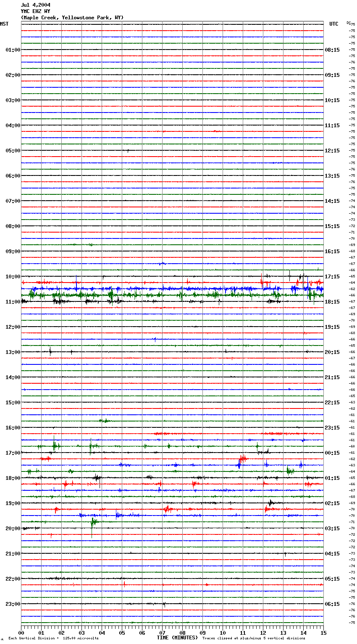The height and width of the screenshot is (644, 357).
Task: Click the station code 'YMC EHZ WY'
Action: [x=36, y=11]
